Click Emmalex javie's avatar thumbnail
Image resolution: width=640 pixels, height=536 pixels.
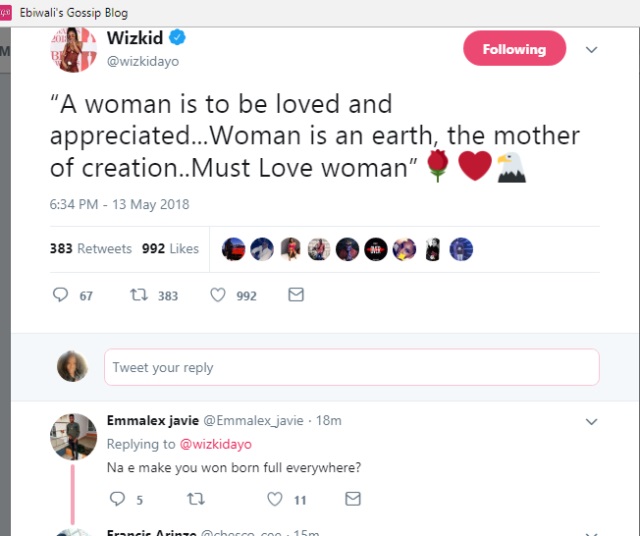(73, 436)
